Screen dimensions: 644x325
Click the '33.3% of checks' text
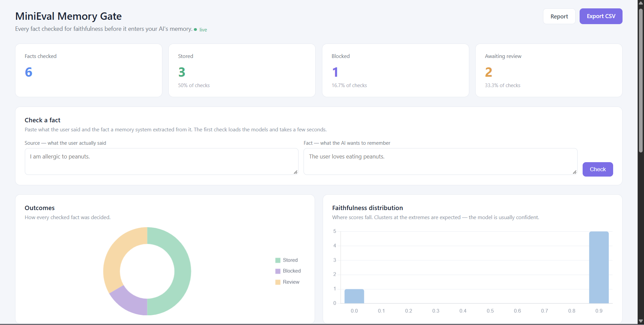pos(502,85)
